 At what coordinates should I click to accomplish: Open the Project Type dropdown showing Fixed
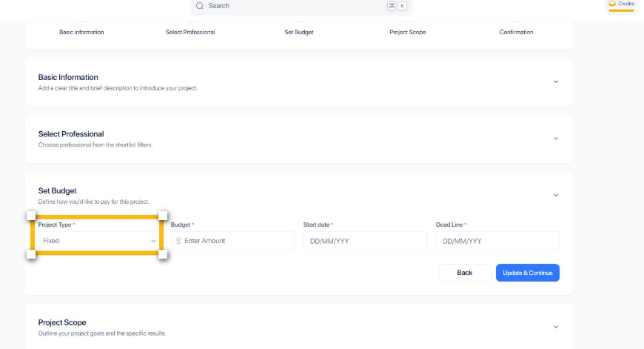tap(98, 241)
